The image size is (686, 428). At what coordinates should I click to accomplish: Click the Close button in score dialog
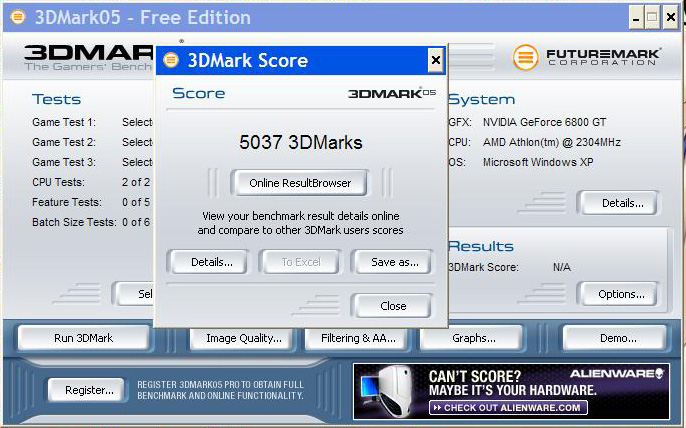click(392, 306)
